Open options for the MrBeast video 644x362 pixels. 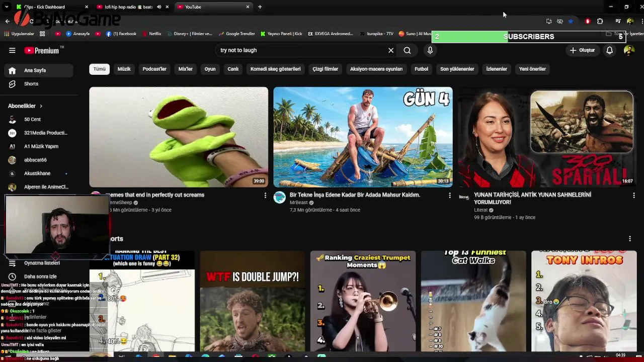pyautogui.click(x=450, y=196)
